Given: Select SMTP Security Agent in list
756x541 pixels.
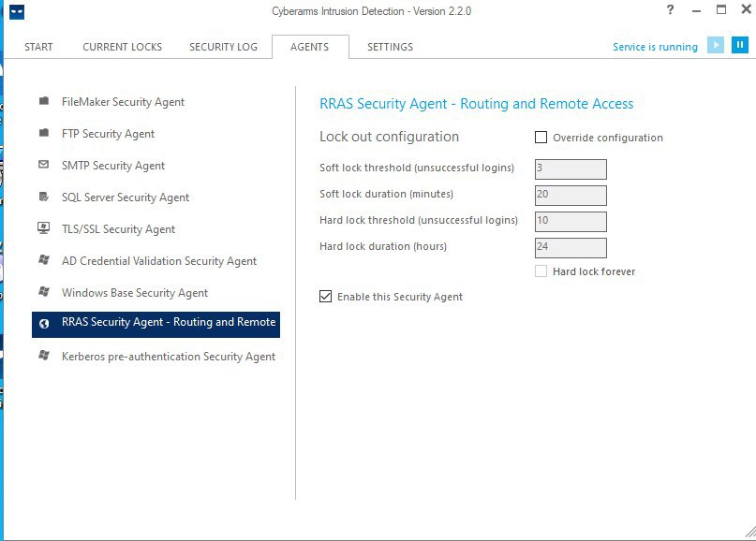Looking at the screenshot, I should click(113, 166).
